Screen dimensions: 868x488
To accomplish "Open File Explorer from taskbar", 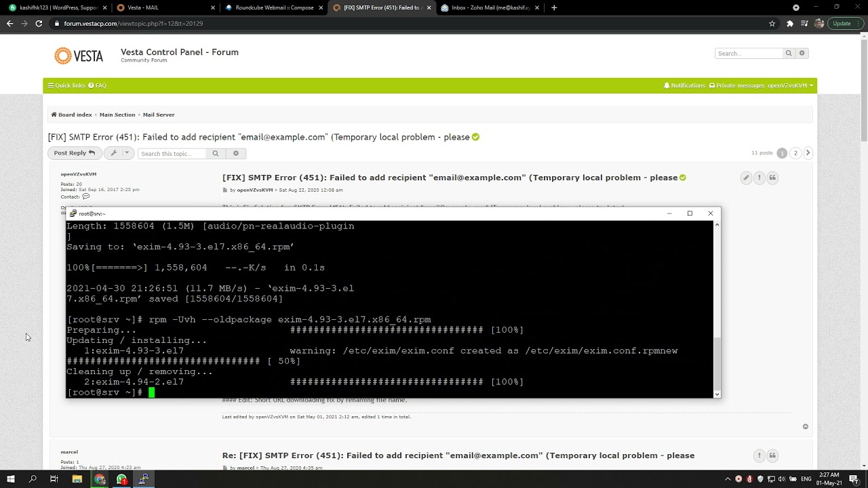I will (x=77, y=479).
